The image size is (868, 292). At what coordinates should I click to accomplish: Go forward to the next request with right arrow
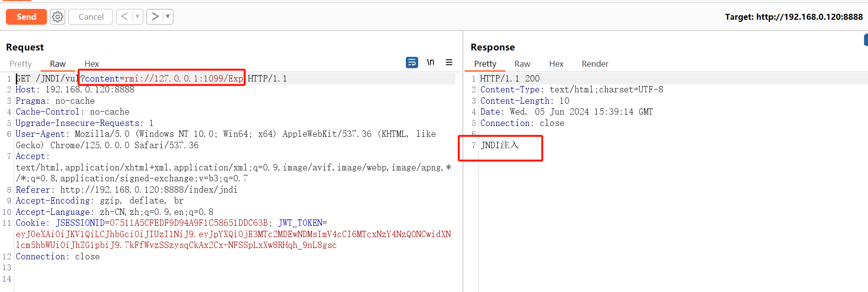click(x=155, y=17)
